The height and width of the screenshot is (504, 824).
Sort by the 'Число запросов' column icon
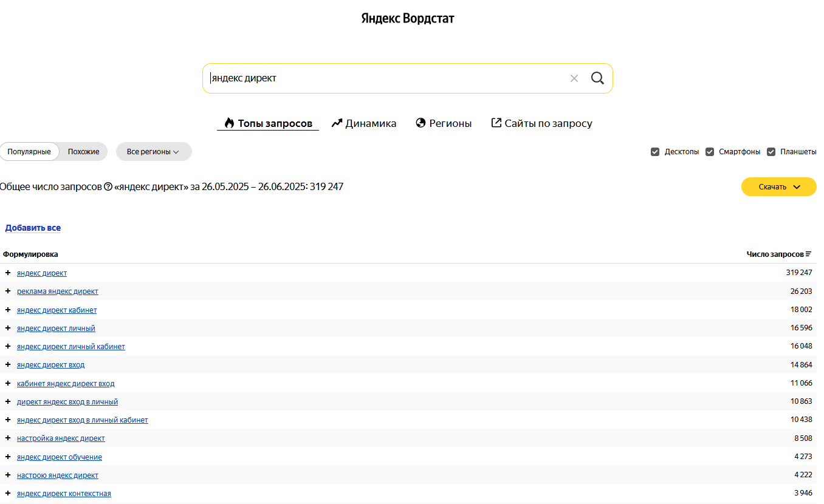[x=808, y=254]
